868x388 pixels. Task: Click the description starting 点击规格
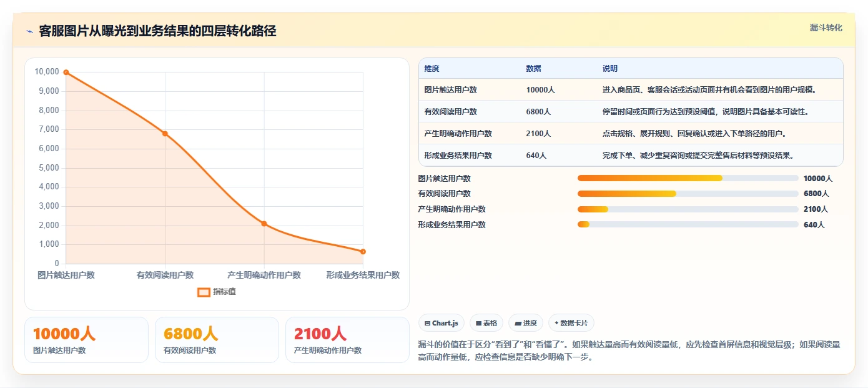click(694, 134)
